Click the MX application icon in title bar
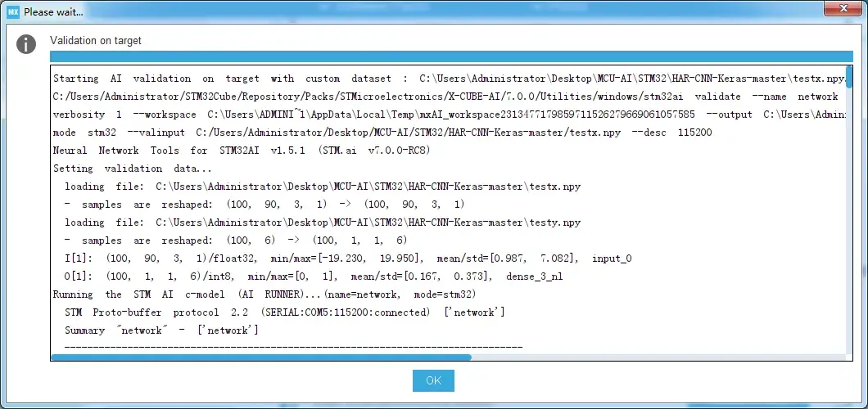This screenshot has height=409, width=868. coord(14,11)
